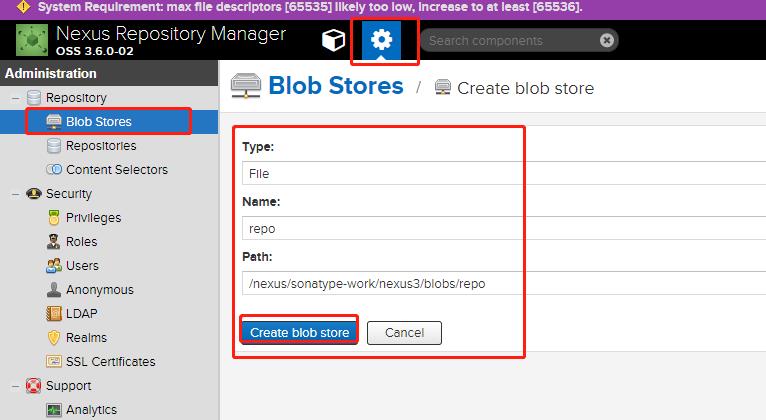Click the Create blob store button
This screenshot has width=766, height=420.
[x=299, y=333]
